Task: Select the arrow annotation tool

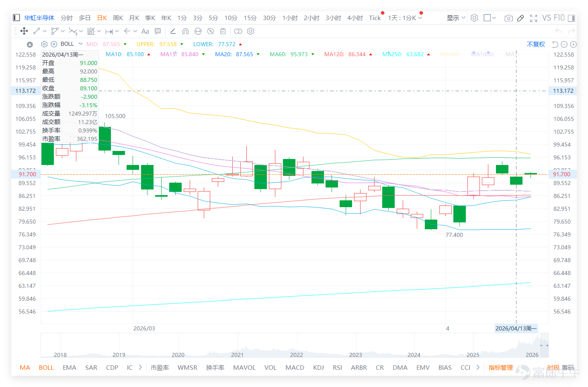Action: (127, 31)
